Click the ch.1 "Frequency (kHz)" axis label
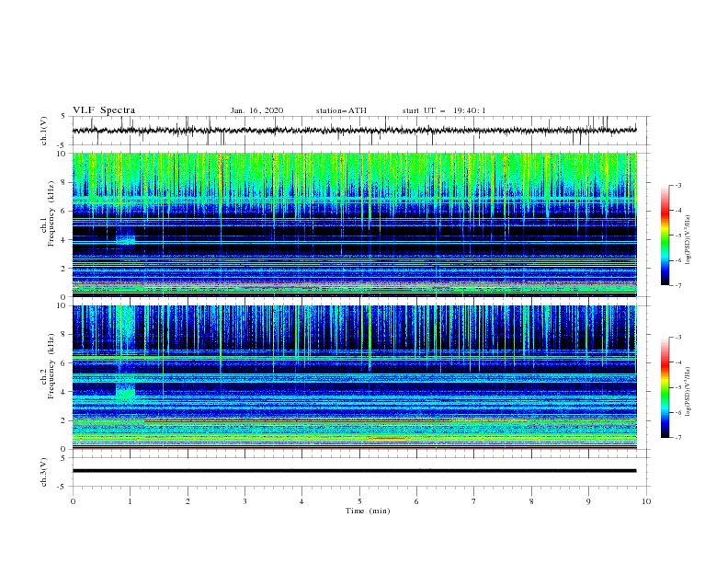Viewport: 728px width, 563px height. pos(51,212)
